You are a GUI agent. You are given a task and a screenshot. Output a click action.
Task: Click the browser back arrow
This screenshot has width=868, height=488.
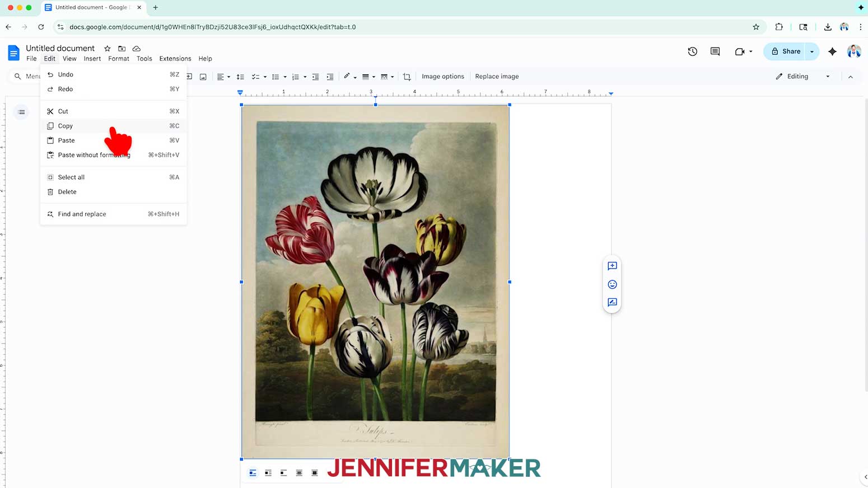pos(8,27)
